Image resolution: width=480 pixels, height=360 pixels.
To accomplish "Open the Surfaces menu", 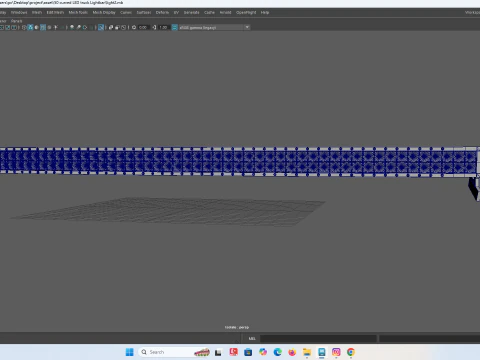I will click(x=144, y=12).
